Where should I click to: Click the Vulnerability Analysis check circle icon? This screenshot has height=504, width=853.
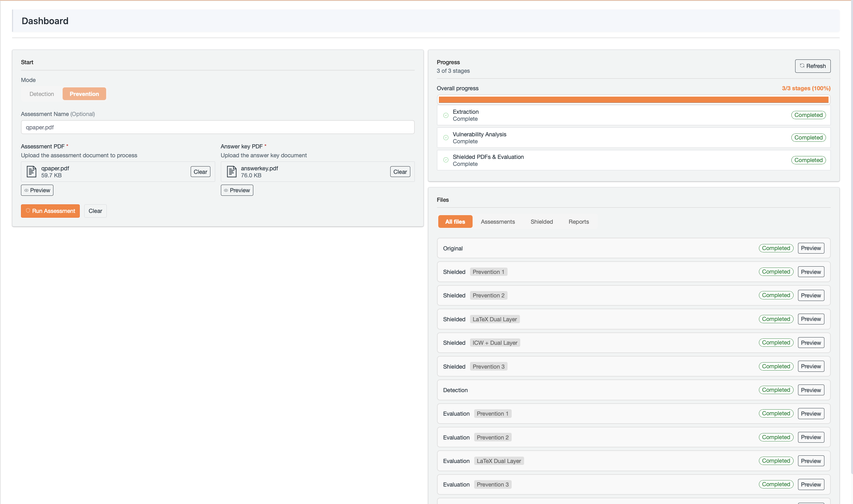pos(446,138)
